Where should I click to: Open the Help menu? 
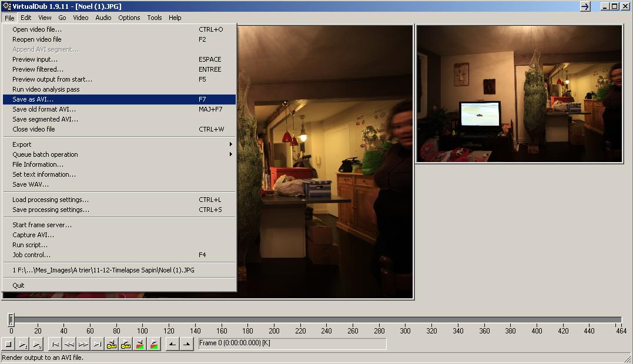[175, 18]
